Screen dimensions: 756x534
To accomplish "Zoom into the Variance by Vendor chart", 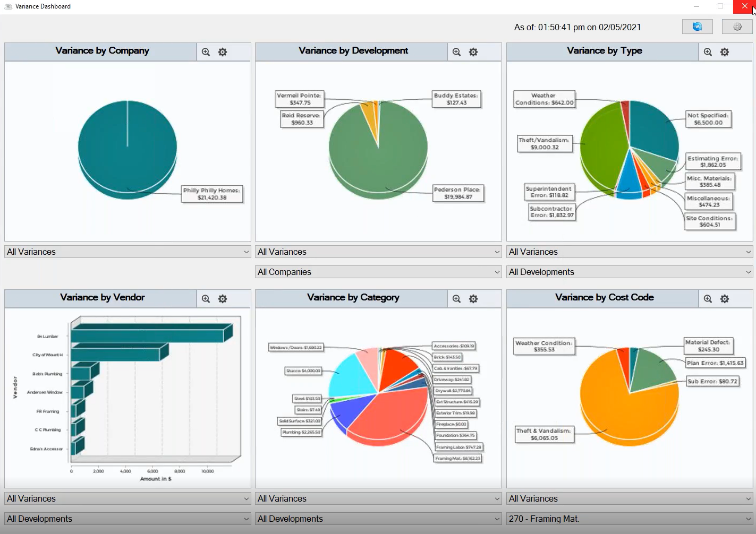I will coord(206,298).
